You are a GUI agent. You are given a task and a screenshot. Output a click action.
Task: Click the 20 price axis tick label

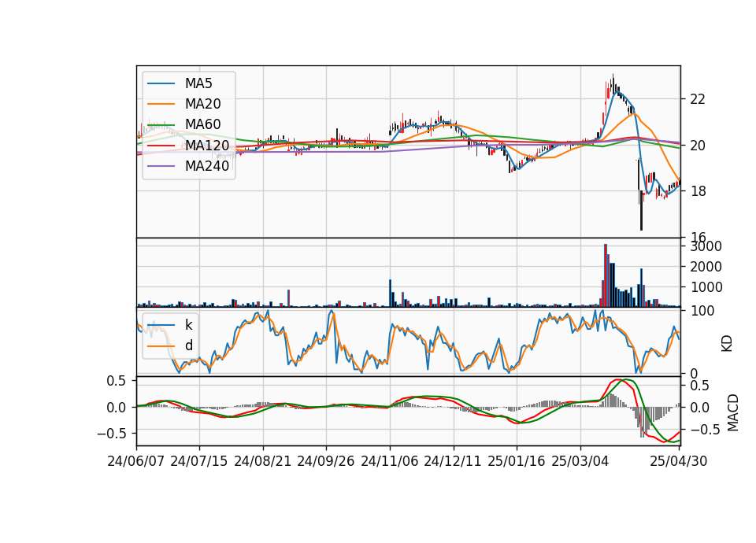(x=698, y=146)
